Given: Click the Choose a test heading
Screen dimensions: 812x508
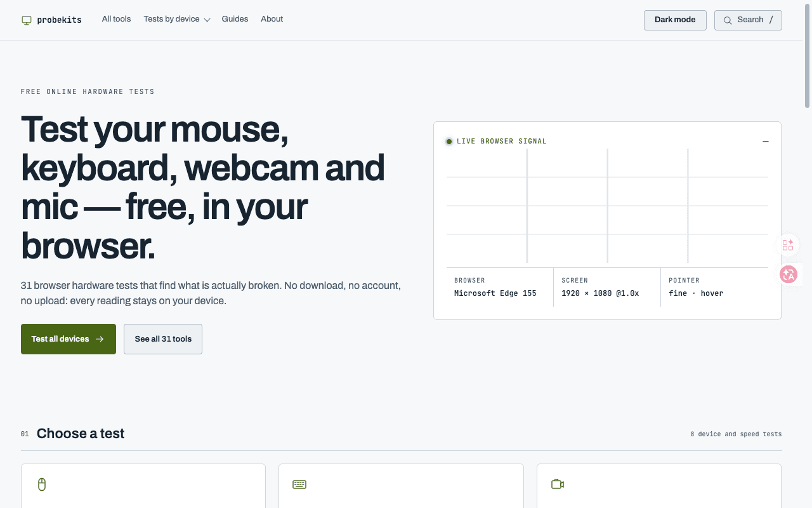Looking at the screenshot, I should coord(81,434).
